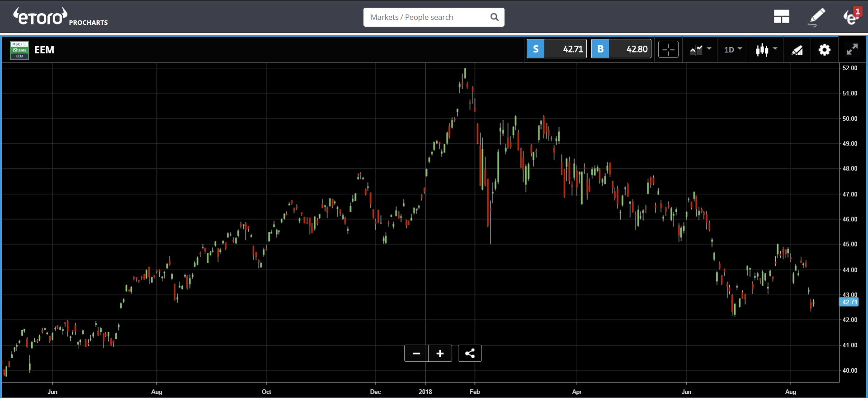Expand the candlestick chart type dropdown

coord(766,49)
